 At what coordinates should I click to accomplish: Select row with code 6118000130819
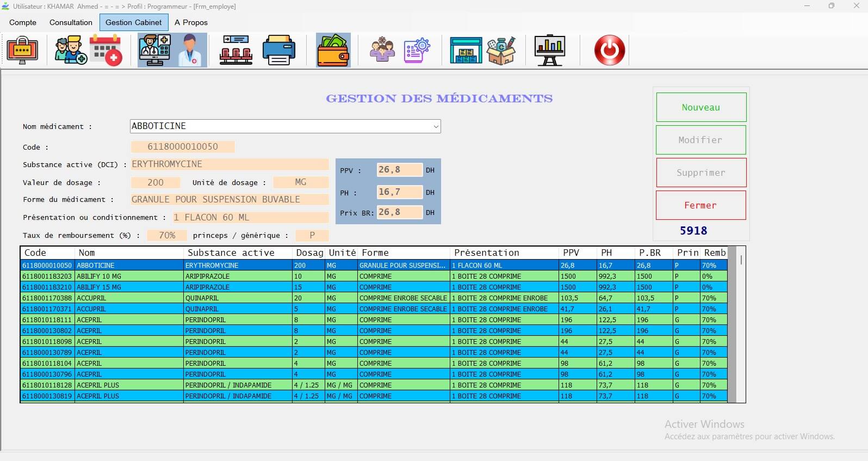(x=374, y=396)
